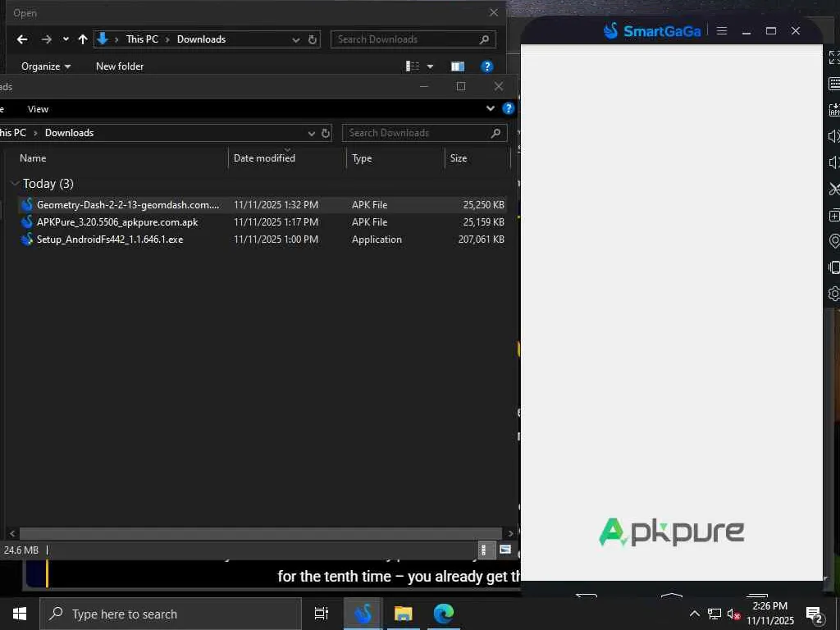Image resolution: width=840 pixels, height=630 pixels.
Task: Open SmartGaGa keyboard mapping icon
Action: 833,84
